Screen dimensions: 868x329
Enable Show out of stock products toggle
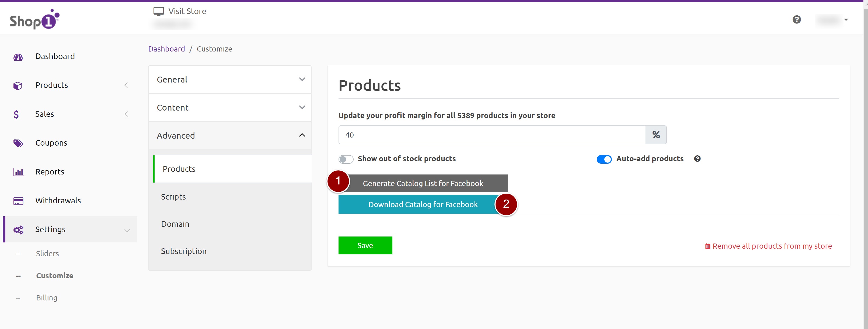coord(346,159)
